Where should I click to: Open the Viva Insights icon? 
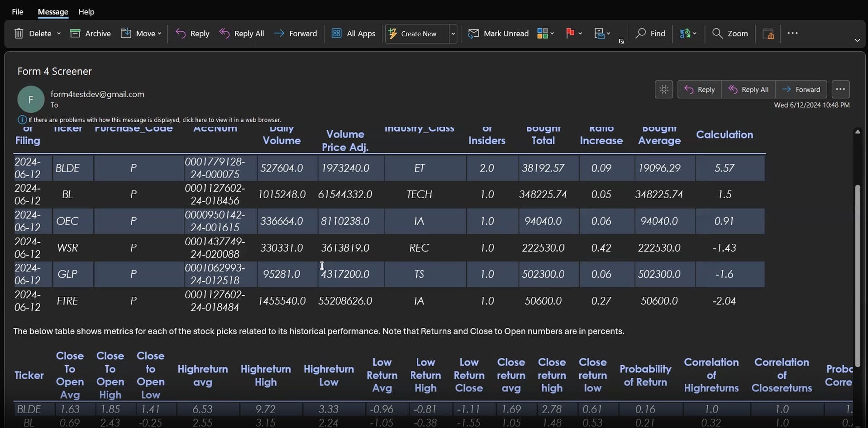click(768, 33)
